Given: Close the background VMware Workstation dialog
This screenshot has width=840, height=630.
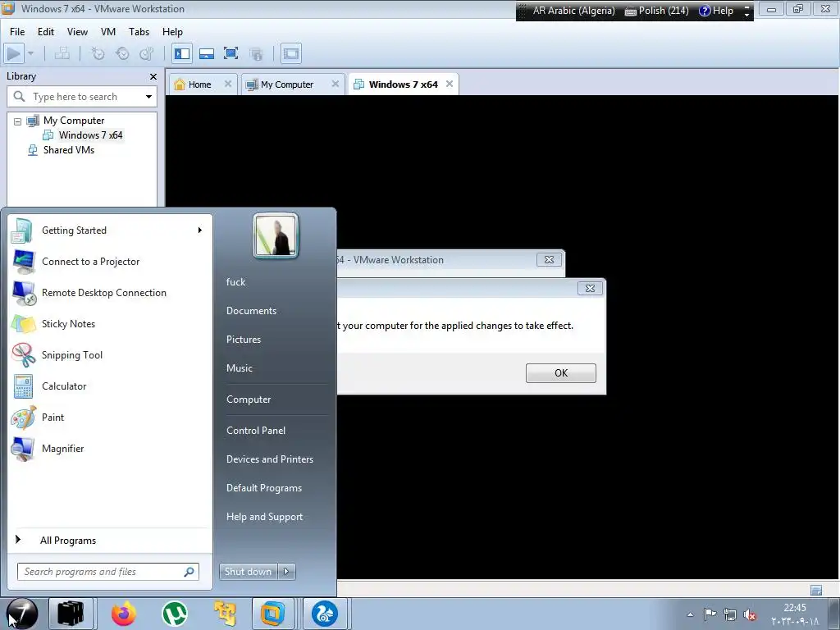Looking at the screenshot, I should pyautogui.click(x=549, y=260).
